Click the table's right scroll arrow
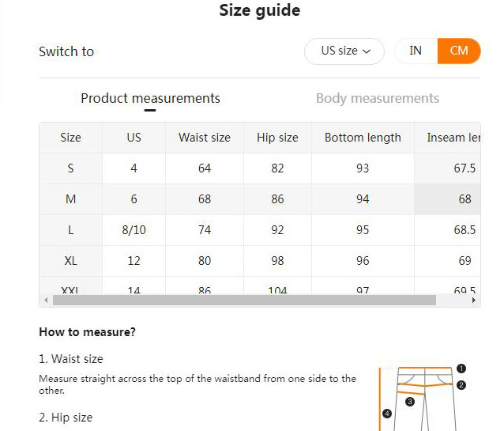The image size is (504, 431). pyautogui.click(x=474, y=301)
